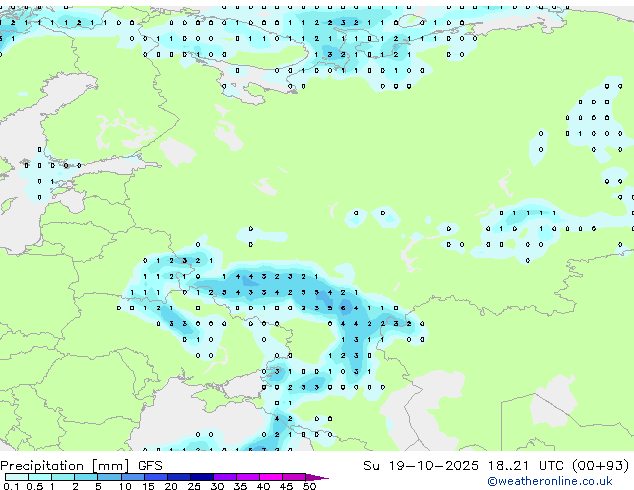Pick the 5–10 mm legend swatch

pyautogui.click(x=109, y=477)
